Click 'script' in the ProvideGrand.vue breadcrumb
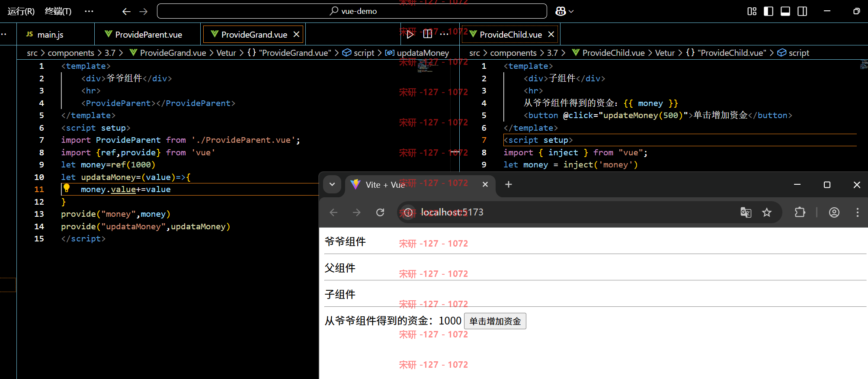This screenshot has height=379, width=868. (359, 53)
